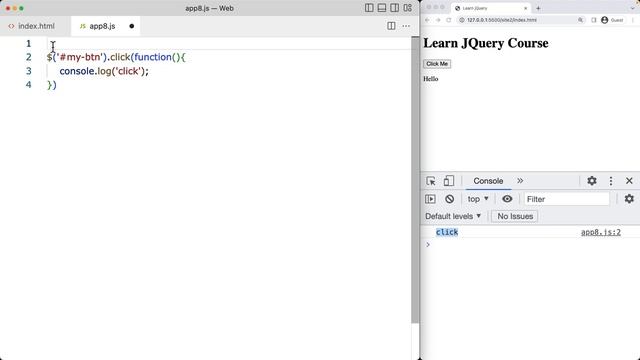Split the editor to the right
The image size is (640, 360).
point(391,26)
